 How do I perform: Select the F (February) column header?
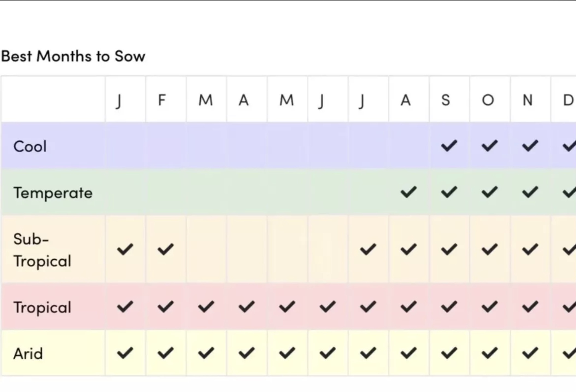[162, 100]
